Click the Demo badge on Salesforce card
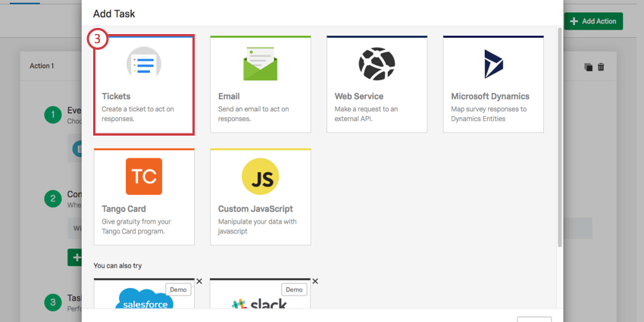This screenshot has width=644, height=322. [179, 289]
